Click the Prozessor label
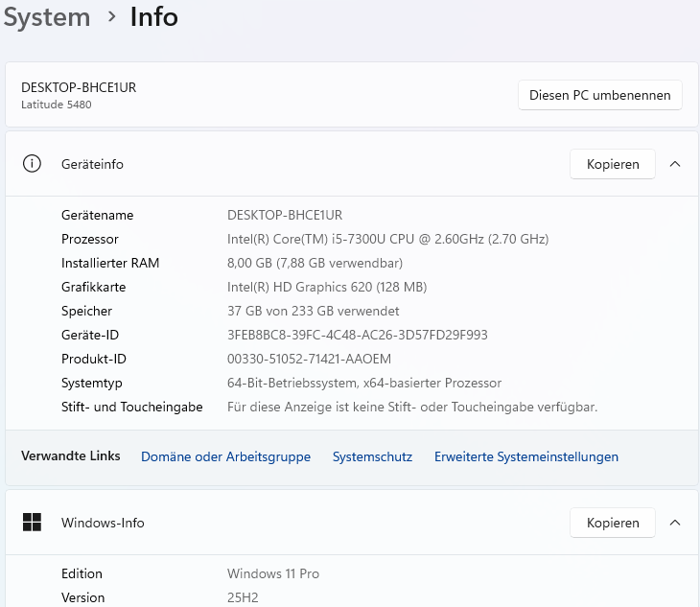 [90, 239]
